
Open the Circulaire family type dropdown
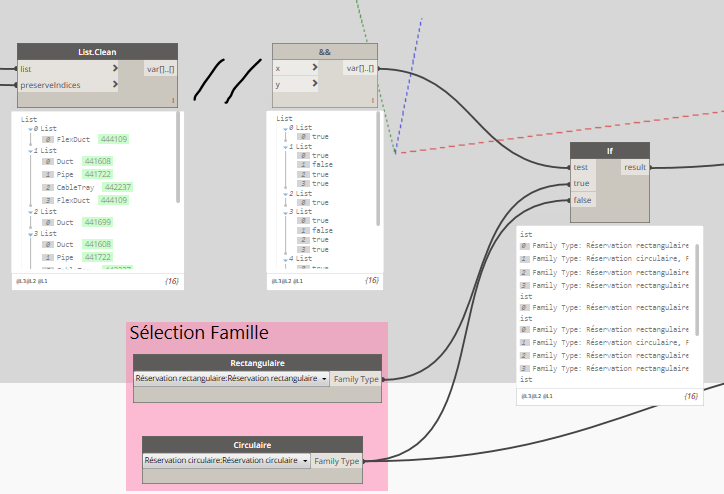point(304,461)
